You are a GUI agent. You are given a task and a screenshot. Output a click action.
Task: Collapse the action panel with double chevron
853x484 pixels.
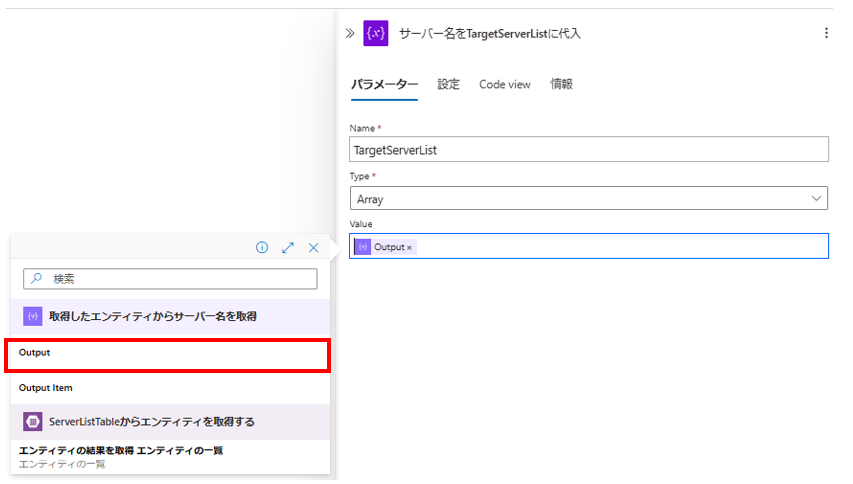[350, 33]
